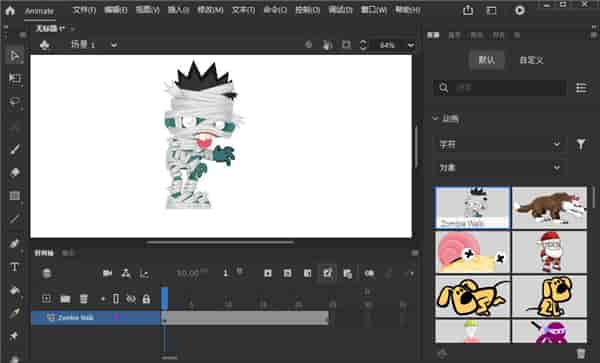600x363 pixels.
Task: Click the Add Camera icon
Action: (108, 273)
